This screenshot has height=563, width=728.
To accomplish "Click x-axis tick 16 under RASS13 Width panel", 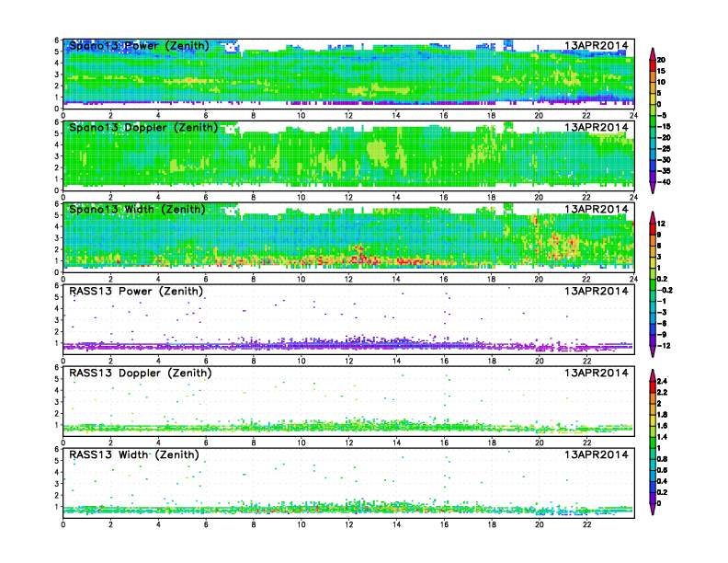I will click(444, 524).
